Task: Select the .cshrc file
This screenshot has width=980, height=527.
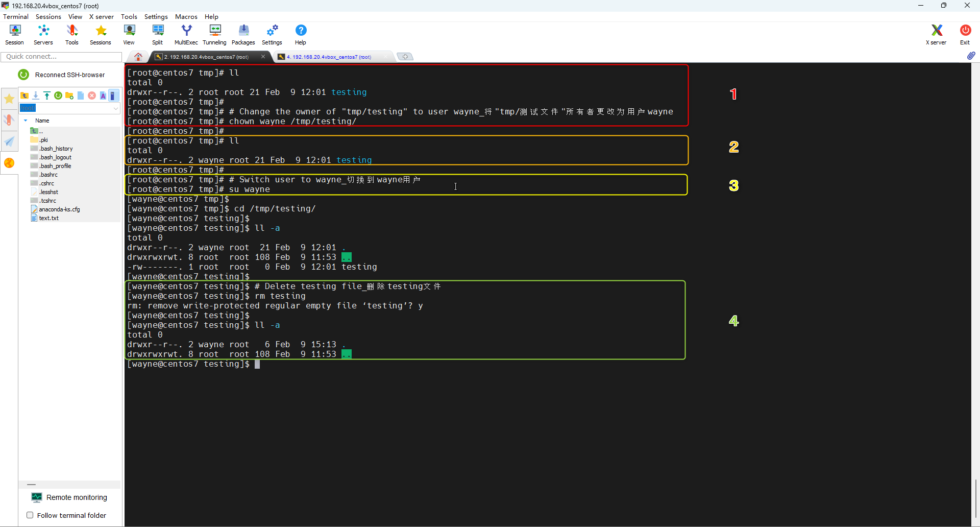Action: [42, 183]
